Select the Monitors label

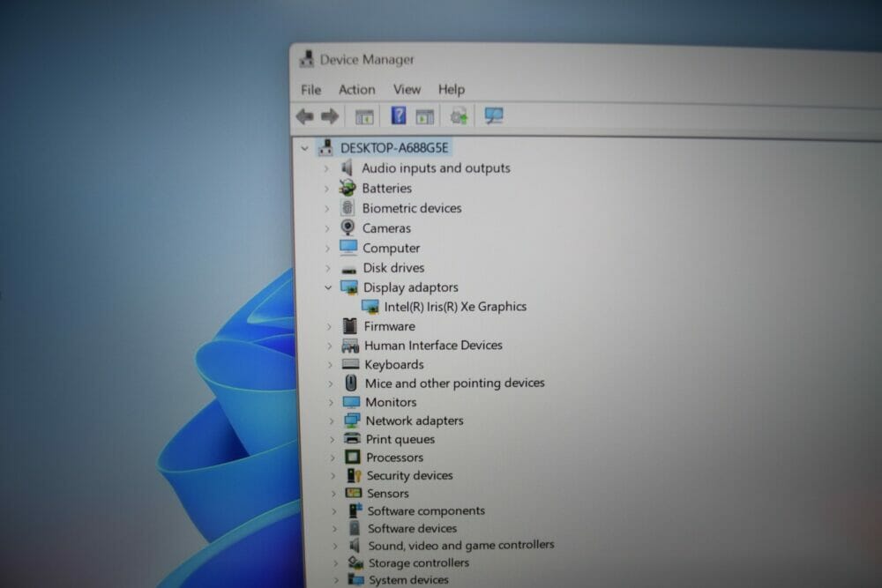391,402
